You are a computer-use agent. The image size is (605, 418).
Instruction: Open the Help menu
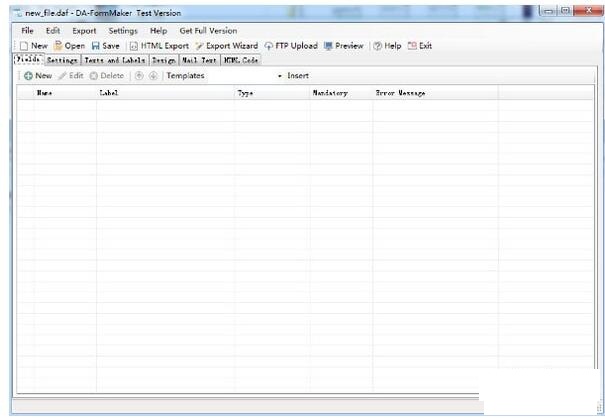158,30
